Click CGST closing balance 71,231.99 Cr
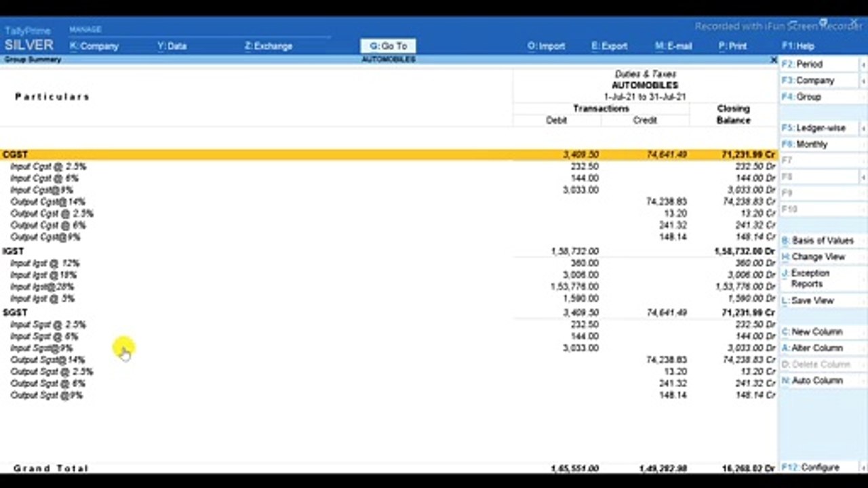Screen dimensions: 868x488 click(749, 155)
